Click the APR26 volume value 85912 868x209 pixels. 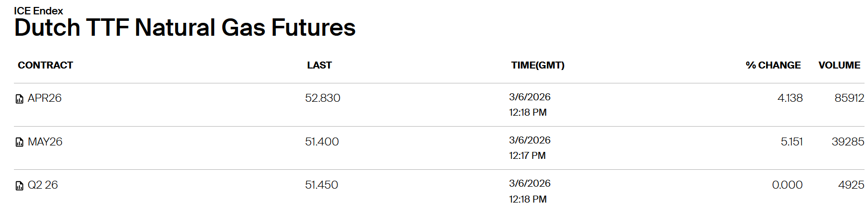tap(849, 98)
